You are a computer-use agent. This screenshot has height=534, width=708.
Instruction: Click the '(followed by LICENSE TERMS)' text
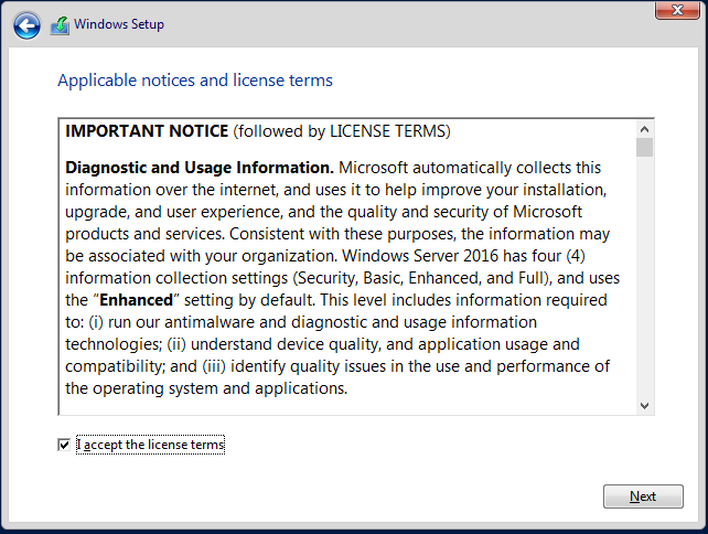342,131
